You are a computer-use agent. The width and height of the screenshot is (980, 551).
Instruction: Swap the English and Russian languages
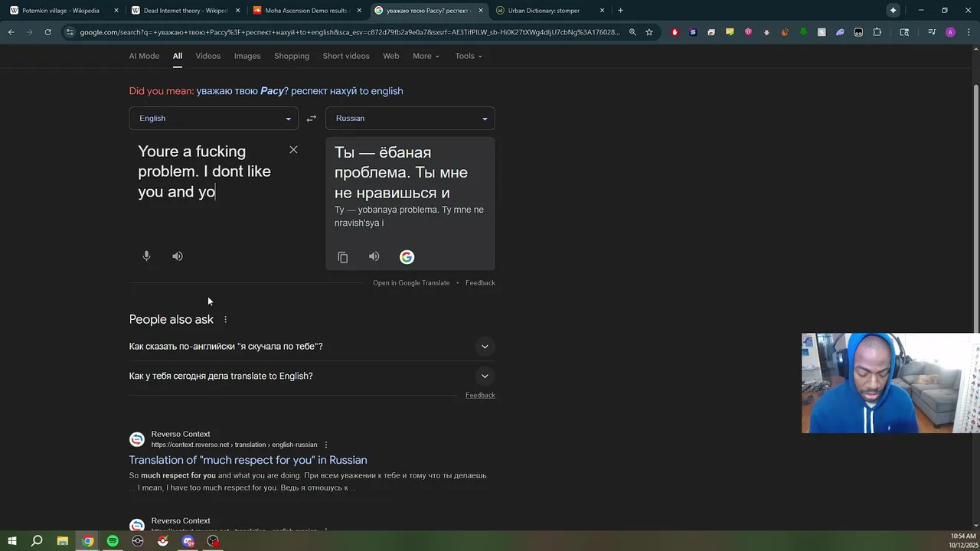312,119
